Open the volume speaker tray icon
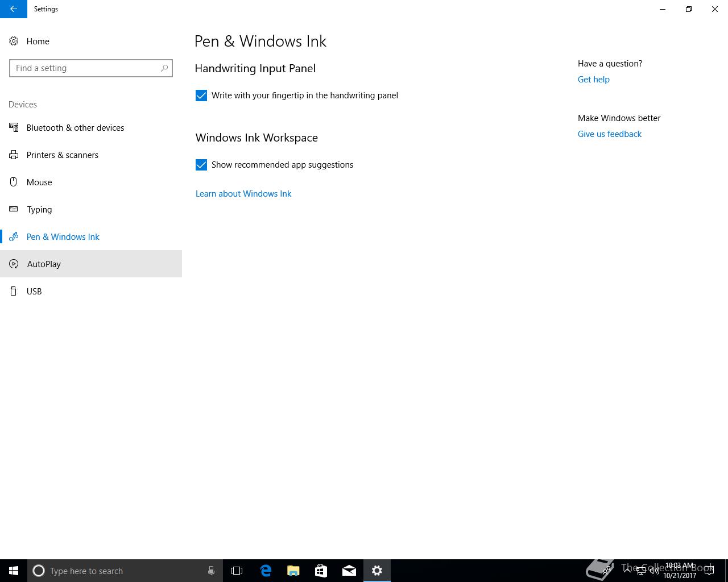The image size is (728, 582). (x=655, y=571)
